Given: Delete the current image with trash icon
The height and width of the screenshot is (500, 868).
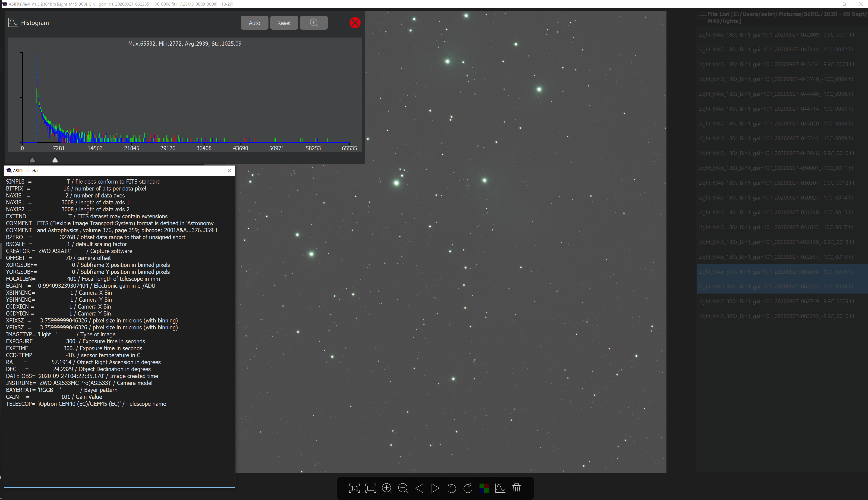Looking at the screenshot, I should pos(517,488).
